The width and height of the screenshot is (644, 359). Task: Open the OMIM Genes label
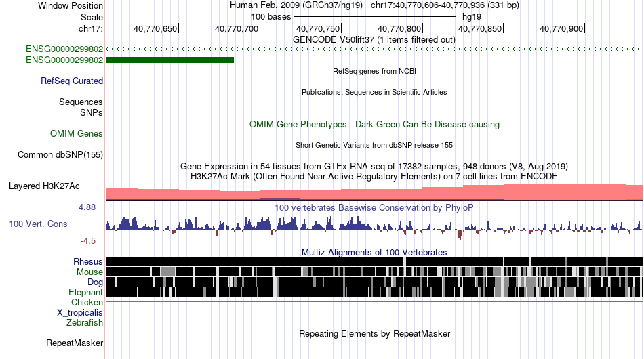pyautogui.click(x=77, y=133)
